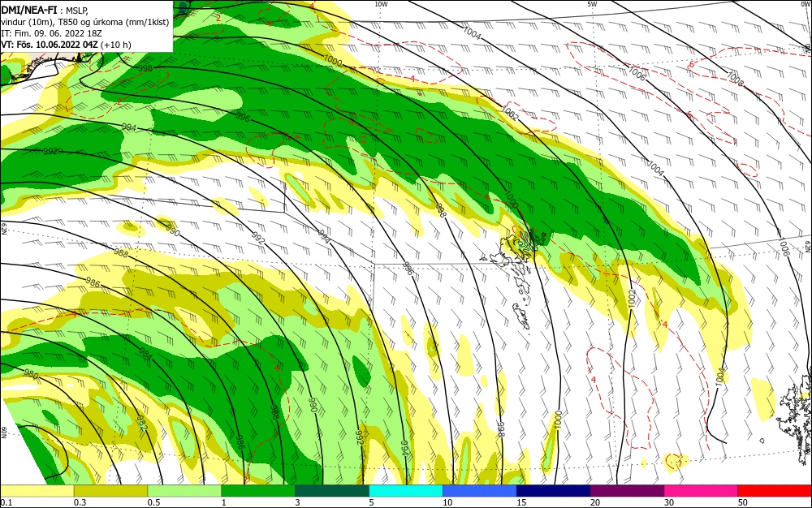The height and width of the screenshot is (508, 812).
Task: Select the green 1–3 mm legend swatch
Action: coord(258,491)
